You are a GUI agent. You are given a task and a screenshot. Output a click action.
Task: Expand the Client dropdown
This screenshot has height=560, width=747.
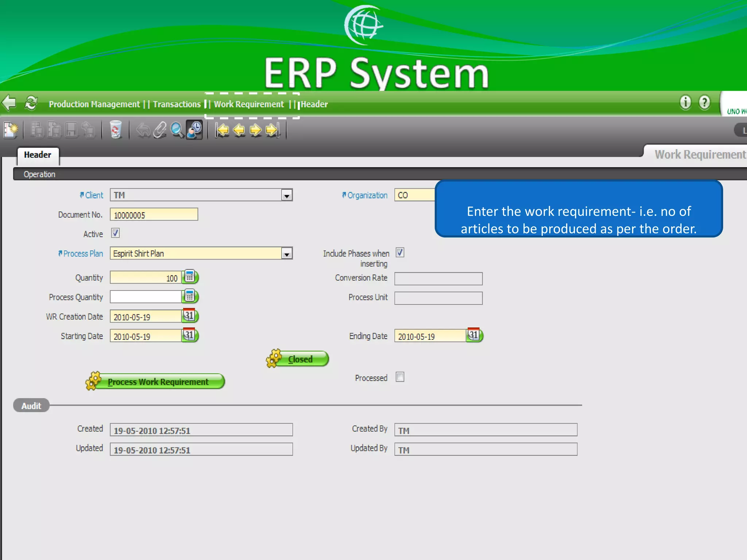click(287, 195)
